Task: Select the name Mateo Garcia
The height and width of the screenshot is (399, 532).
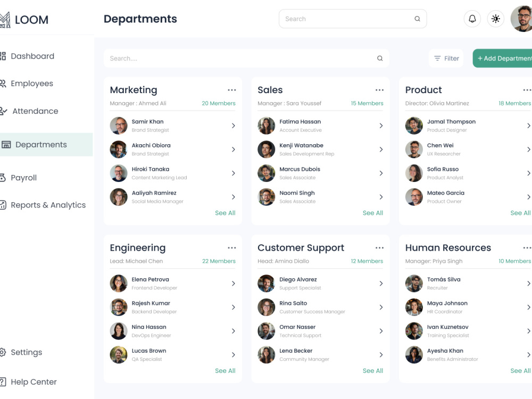Action: click(445, 193)
